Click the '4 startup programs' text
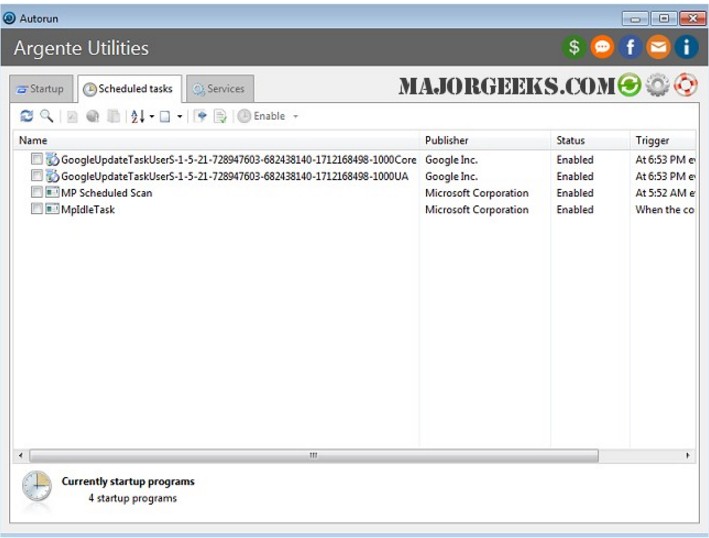709x538 pixels. coord(132,498)
